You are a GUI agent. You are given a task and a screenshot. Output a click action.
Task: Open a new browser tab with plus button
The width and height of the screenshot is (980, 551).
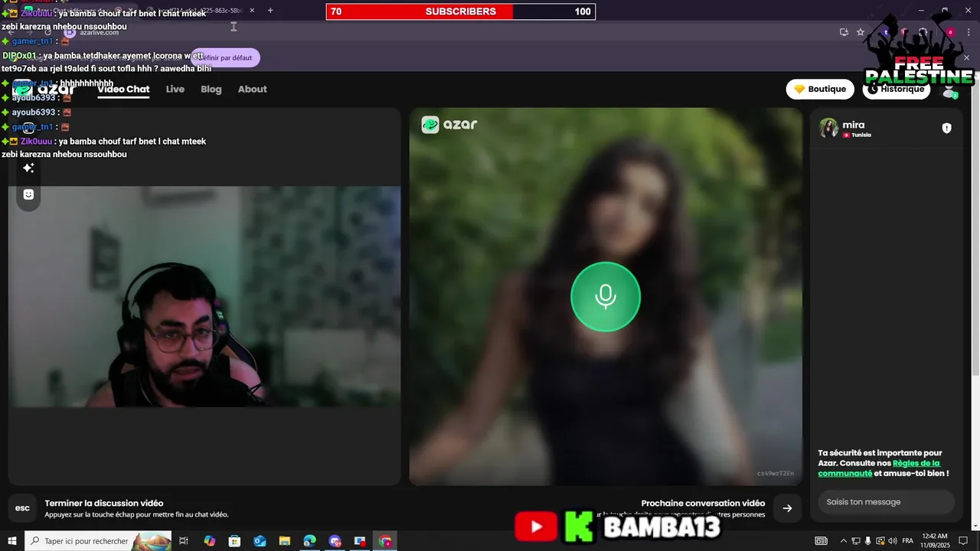pyautogui.click(x=270, y=11)
